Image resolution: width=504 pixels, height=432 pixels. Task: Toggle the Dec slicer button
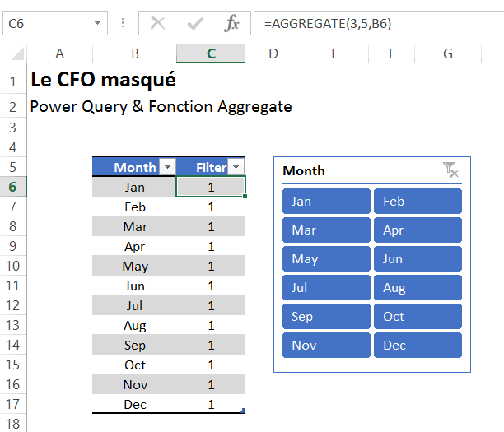(418, 346)
